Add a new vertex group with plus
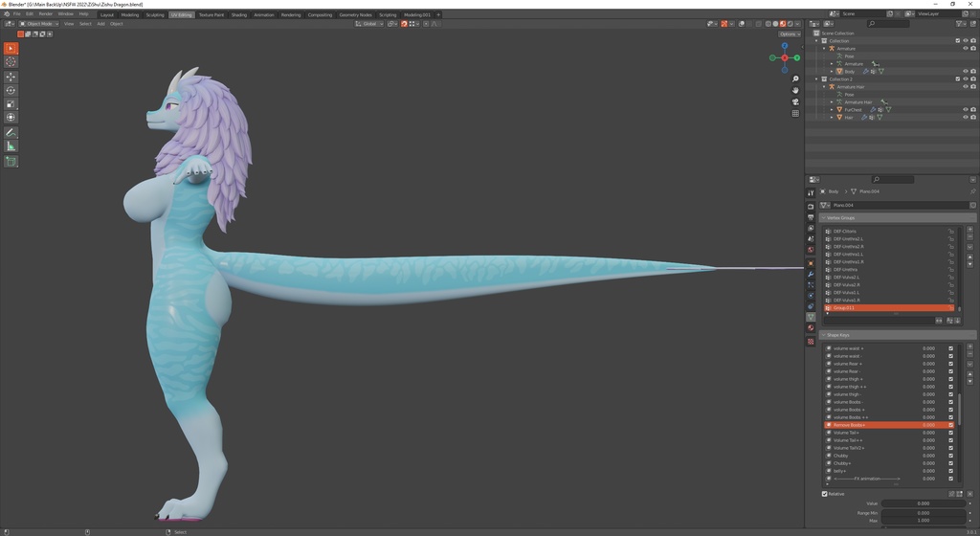The height and width of the screenshot is (536, 980). point(970,230)
